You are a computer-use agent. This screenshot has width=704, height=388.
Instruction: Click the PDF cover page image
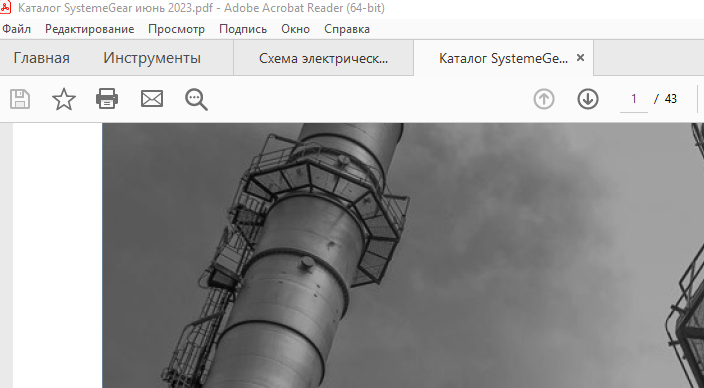[403, 256]
